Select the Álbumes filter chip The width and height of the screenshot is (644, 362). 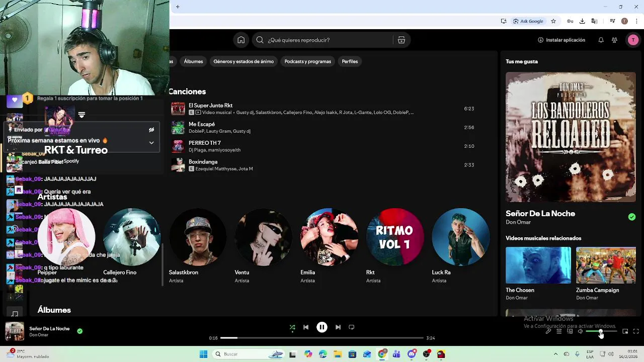194,61
